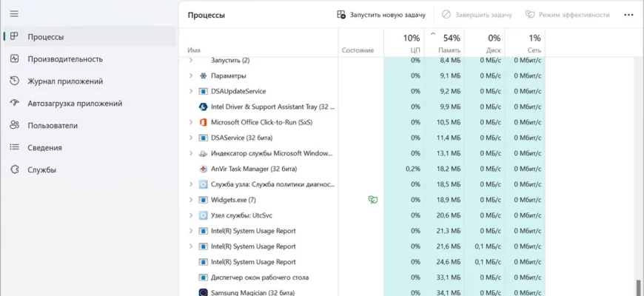Select the Samsung Magician (32 бита) row

pos(362,292)
